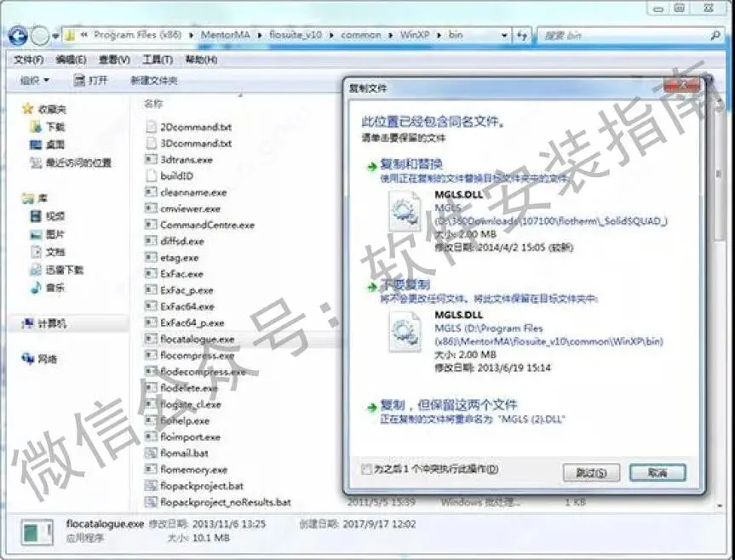Open the 工具(T) menu
Image resolution: width=735 pixels, height=560 pixels.
coord(158,60)
